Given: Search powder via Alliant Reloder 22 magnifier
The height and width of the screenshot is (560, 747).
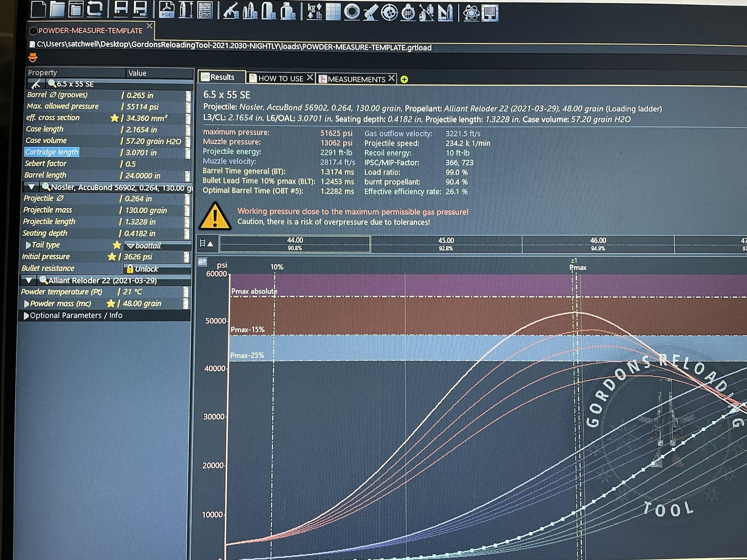Looking at the screenshot, I should click(x=44, y=280).
